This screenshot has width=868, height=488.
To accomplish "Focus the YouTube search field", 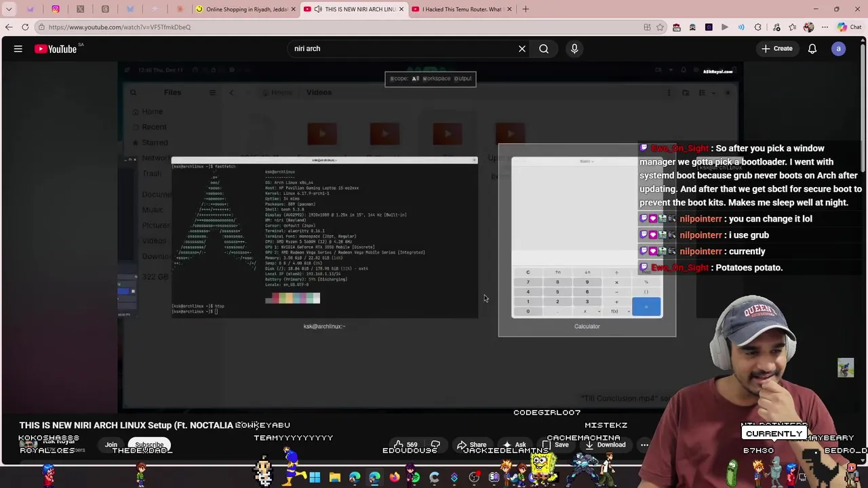I will click(403, 49).
